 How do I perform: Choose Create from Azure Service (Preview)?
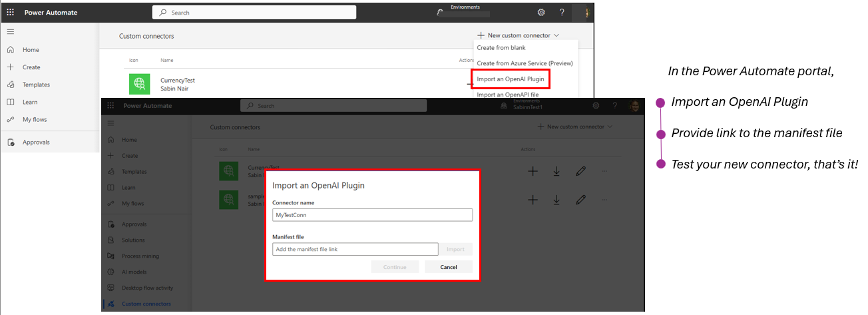525,63
